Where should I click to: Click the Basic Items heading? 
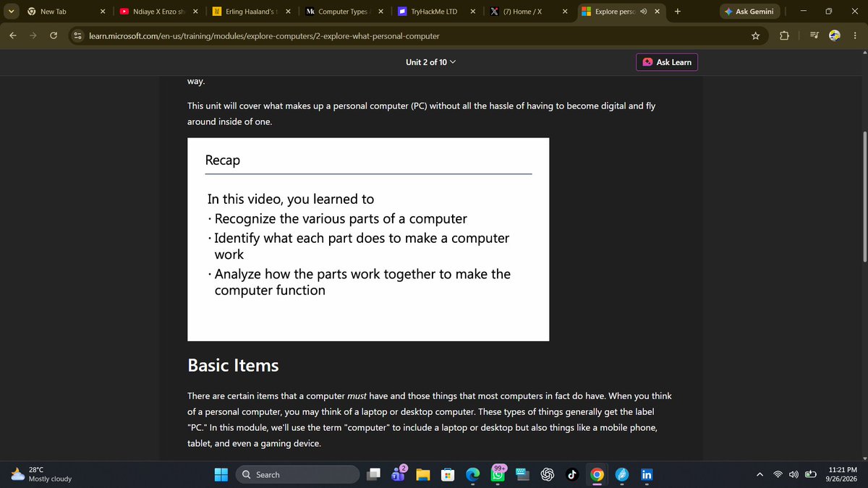click(x=233, y=365)
